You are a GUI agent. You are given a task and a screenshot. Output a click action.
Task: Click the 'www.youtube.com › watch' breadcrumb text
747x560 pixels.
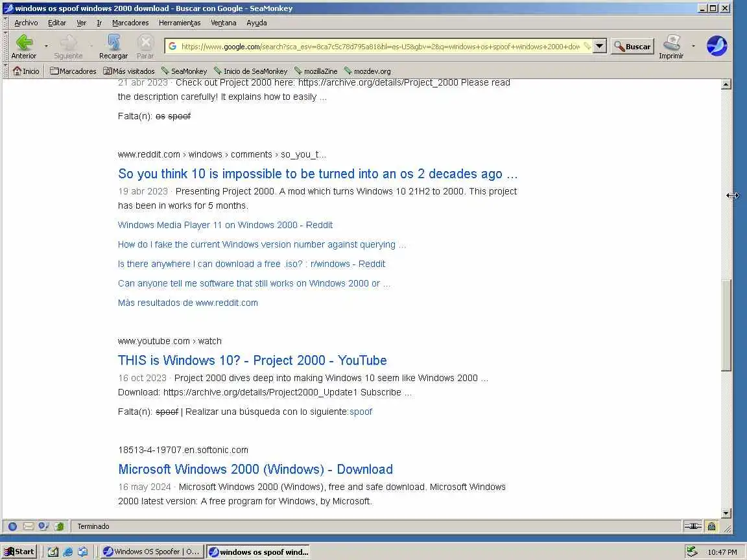click(x=170, y=341)
